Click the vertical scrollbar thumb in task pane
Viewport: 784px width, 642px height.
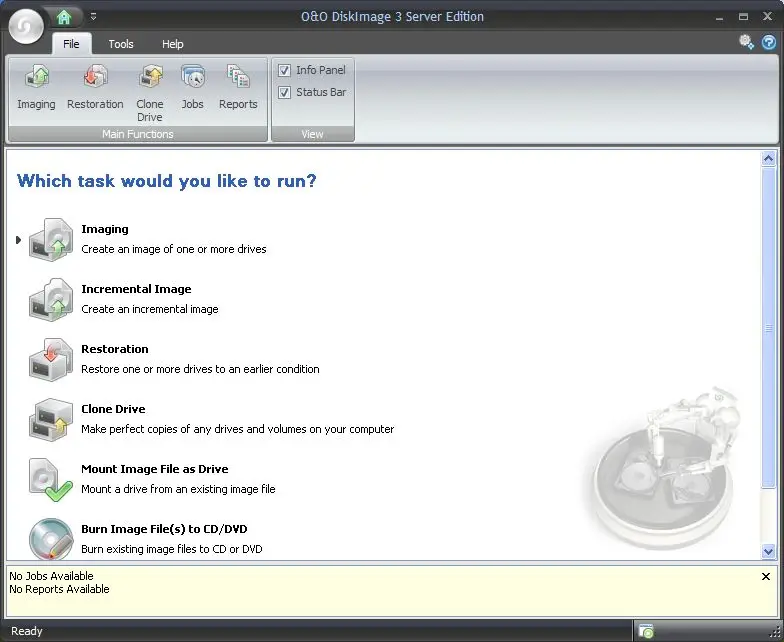[x=768, y=328]
